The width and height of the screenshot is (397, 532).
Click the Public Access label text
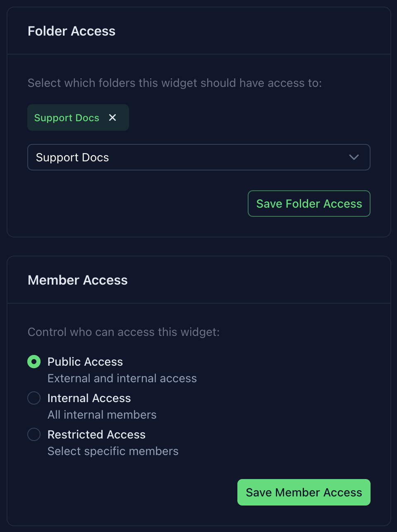coord(85,362)
